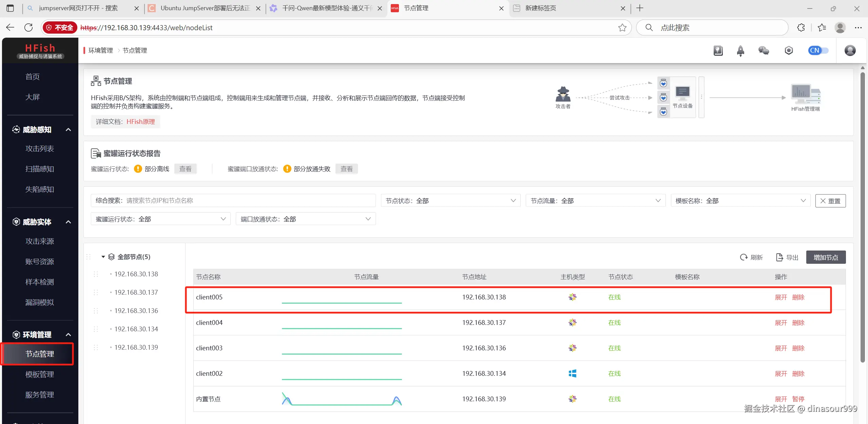Open the book document icon in header

point(718,51)
